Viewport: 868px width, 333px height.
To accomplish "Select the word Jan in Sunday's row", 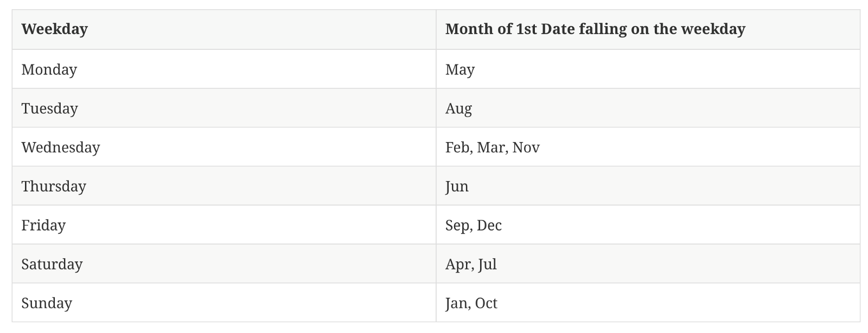I will click(456, 303).
